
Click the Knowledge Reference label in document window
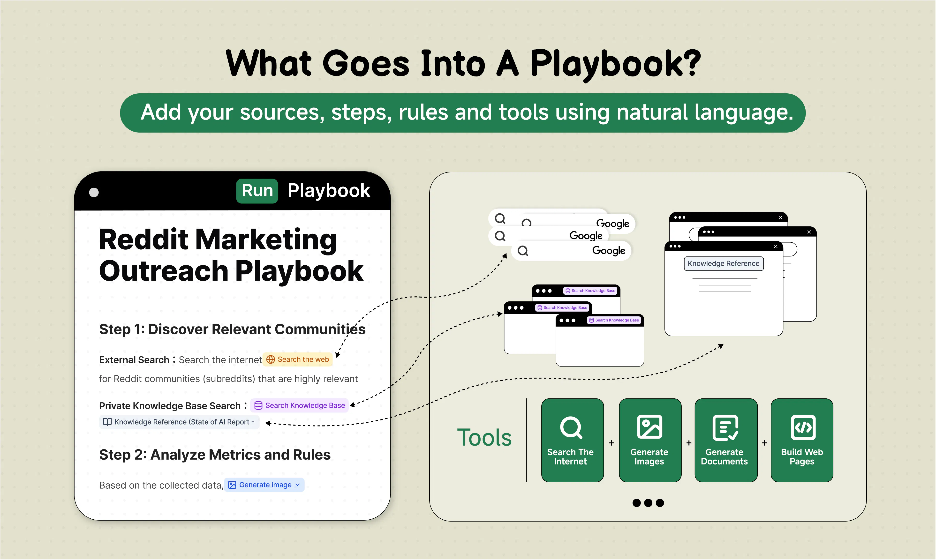(724, 263)
